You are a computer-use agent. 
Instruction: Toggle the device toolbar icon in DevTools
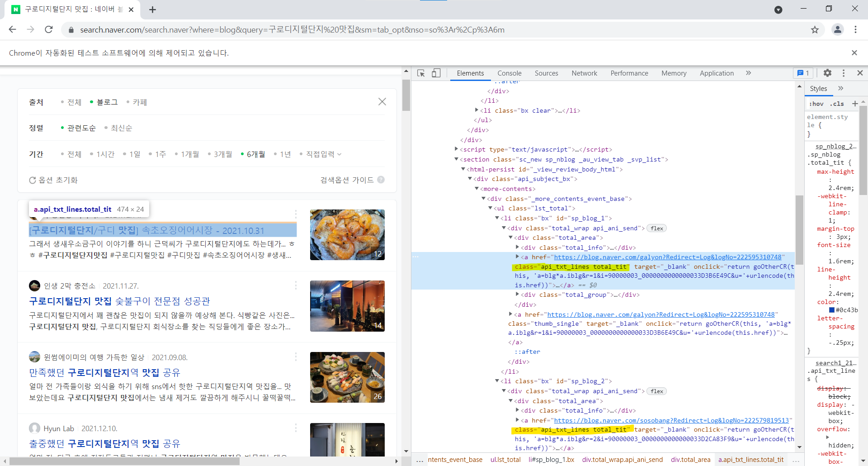(436, 73)
